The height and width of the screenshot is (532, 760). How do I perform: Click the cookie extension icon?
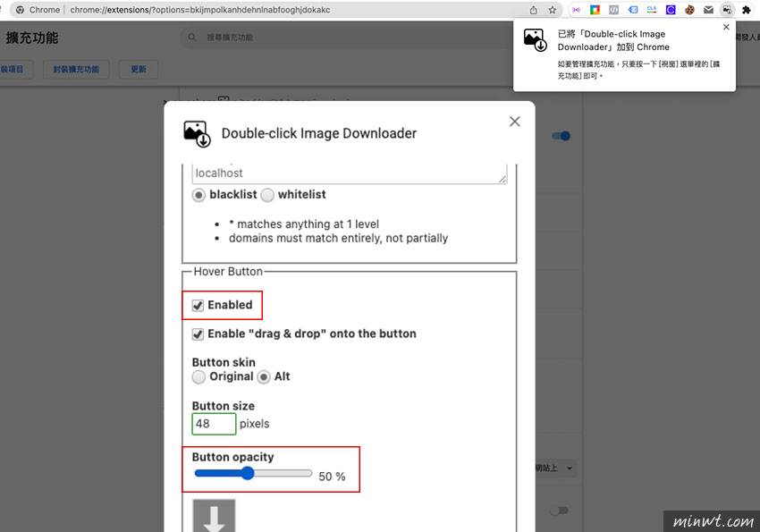point(688,10)
